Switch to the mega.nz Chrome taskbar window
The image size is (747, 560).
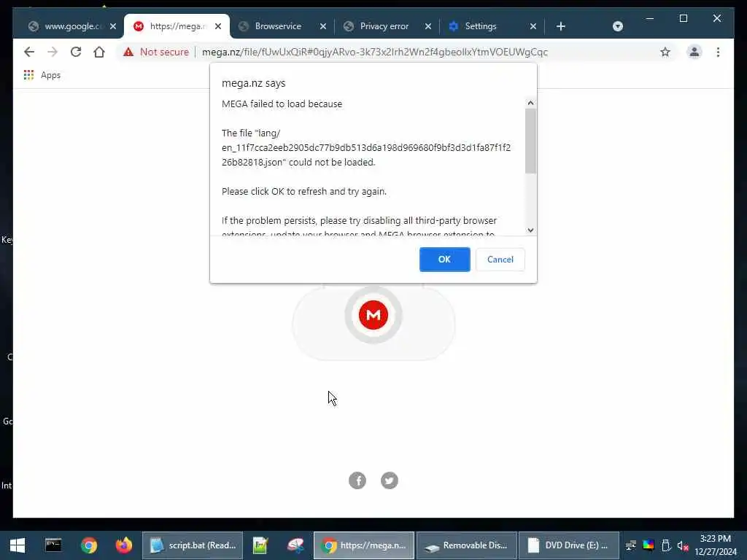click(364, 545)
